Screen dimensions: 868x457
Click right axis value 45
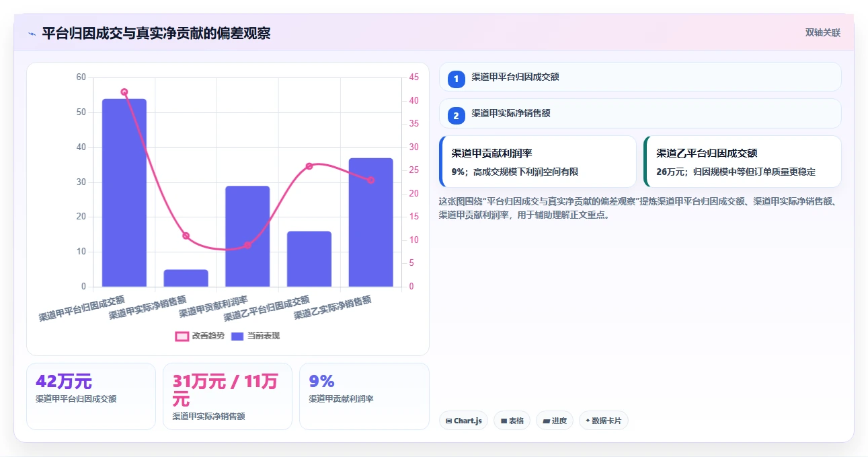click(x=413, y=77)
